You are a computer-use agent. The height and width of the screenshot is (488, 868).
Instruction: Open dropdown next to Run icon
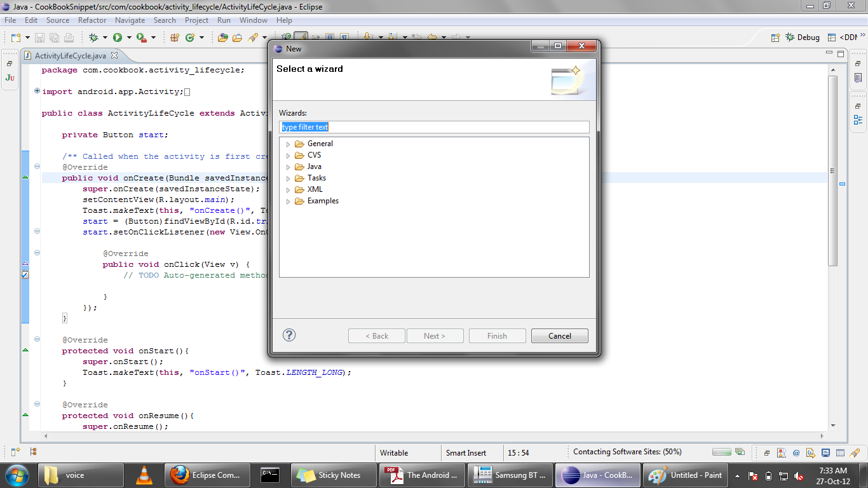129,38
